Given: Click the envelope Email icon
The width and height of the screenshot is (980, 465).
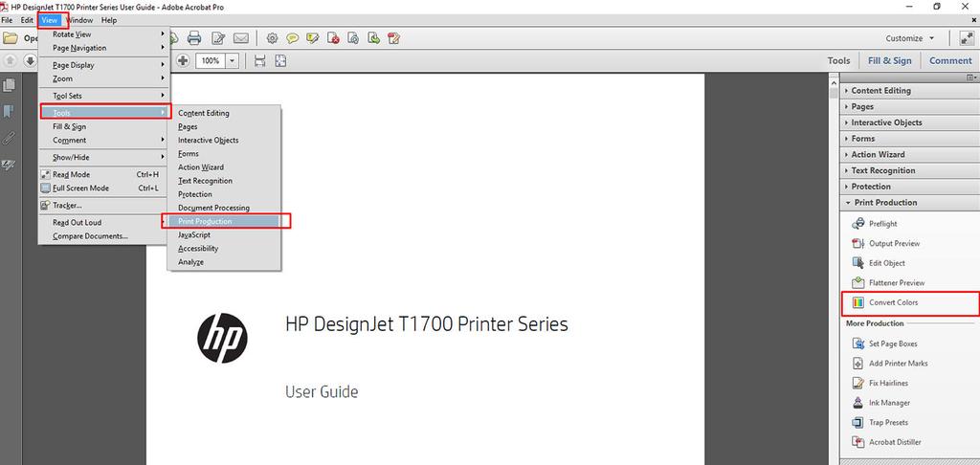Looking at the screenshot, I should [x=240, y=38].
